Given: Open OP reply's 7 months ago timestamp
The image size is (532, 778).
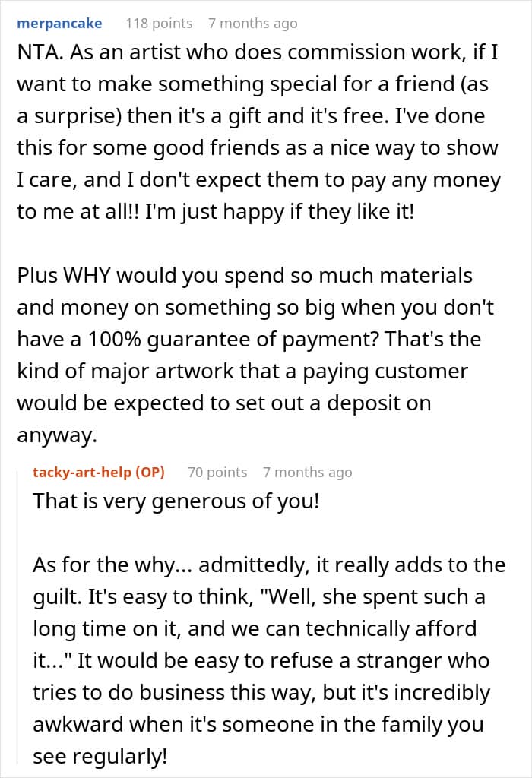Looking at the screenshot, I should click(x=308, y=472).
